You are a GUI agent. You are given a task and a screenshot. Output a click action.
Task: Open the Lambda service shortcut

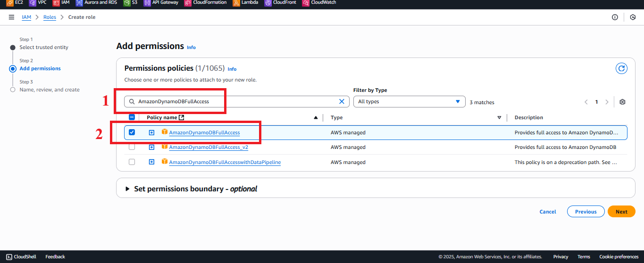coord(245,3)
